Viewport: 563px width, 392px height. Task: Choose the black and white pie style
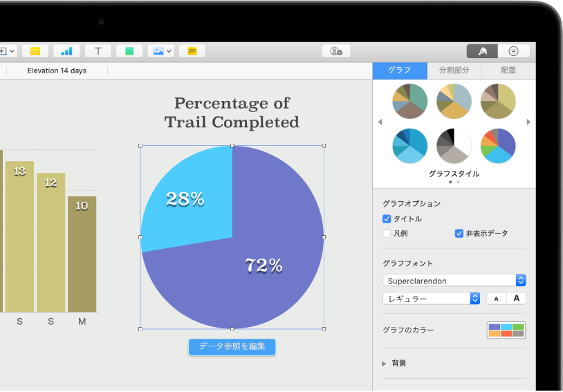click(454, 146)
